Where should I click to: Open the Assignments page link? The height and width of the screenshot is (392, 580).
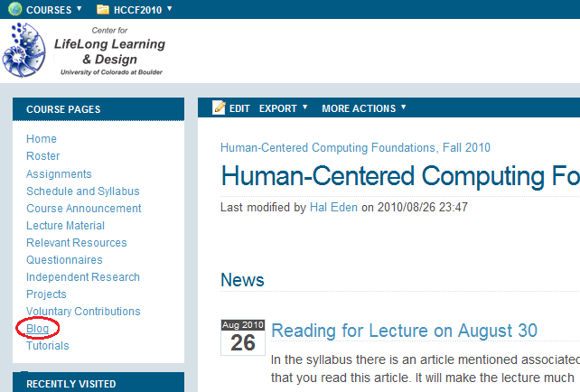click(59, 173)
